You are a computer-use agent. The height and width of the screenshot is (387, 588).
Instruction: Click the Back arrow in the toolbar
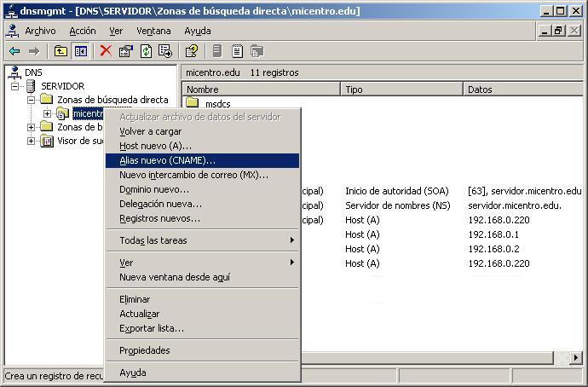[x=14, y=51]
